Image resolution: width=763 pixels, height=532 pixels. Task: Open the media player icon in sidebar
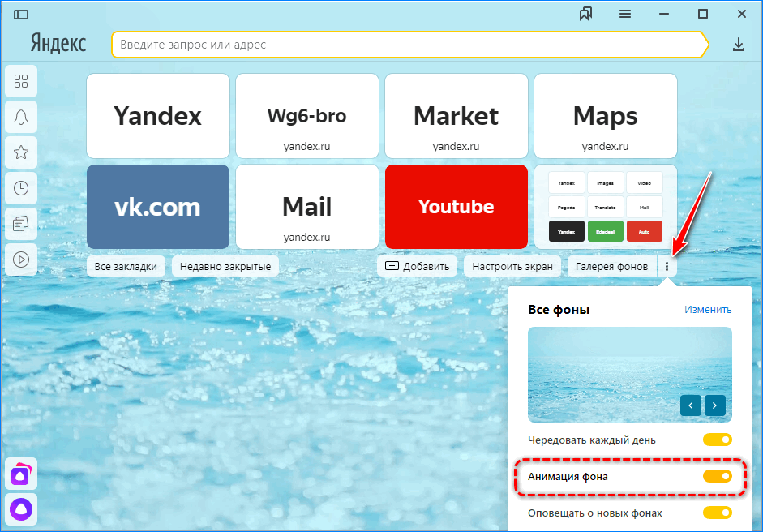tap(21, 260)
